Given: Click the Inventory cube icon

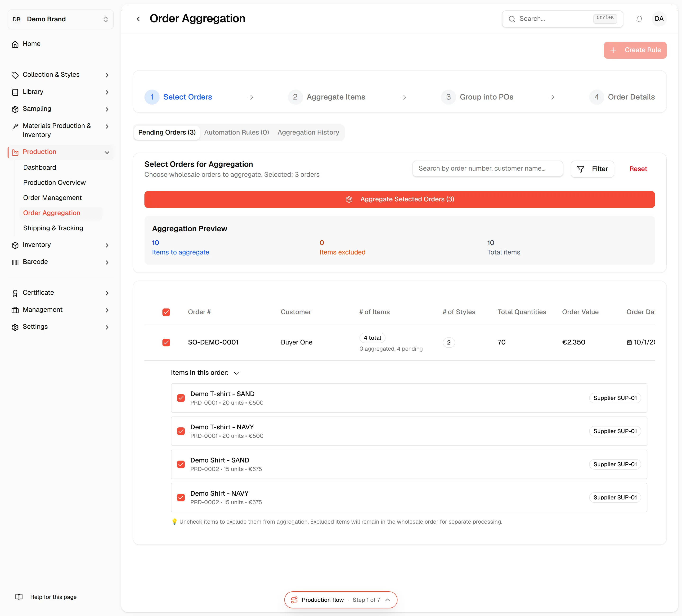Looking at the screenshot, I should point(15,245).
